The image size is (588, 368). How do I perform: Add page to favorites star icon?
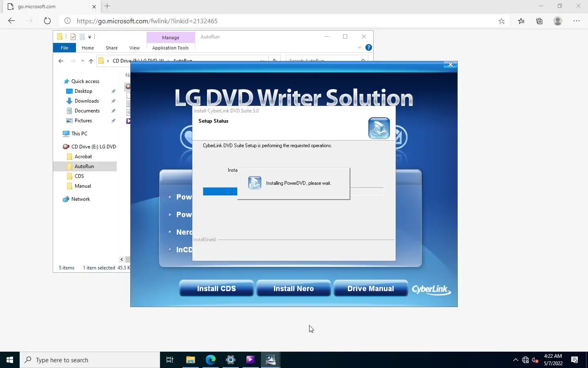(x=501, y=21)
